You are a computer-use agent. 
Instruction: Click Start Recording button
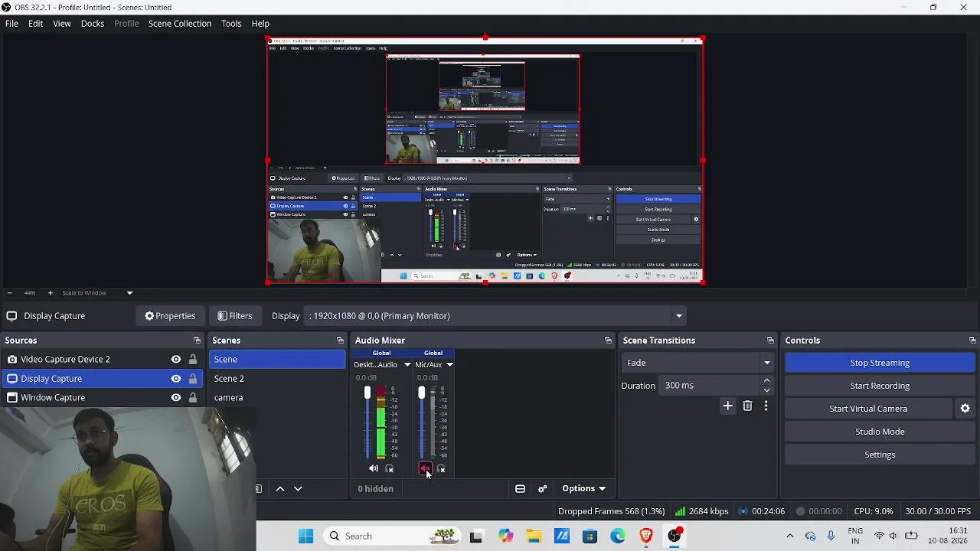tap(880, 386)
